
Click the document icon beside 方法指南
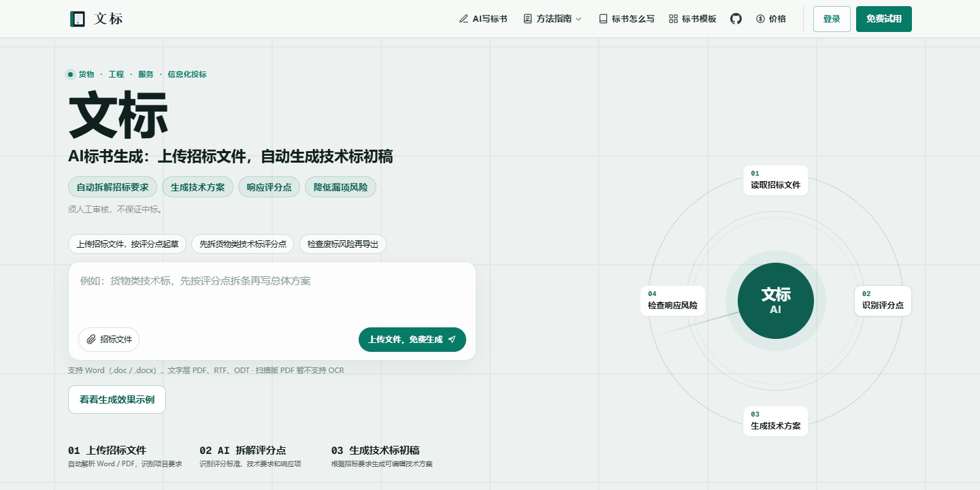[527, 19]
